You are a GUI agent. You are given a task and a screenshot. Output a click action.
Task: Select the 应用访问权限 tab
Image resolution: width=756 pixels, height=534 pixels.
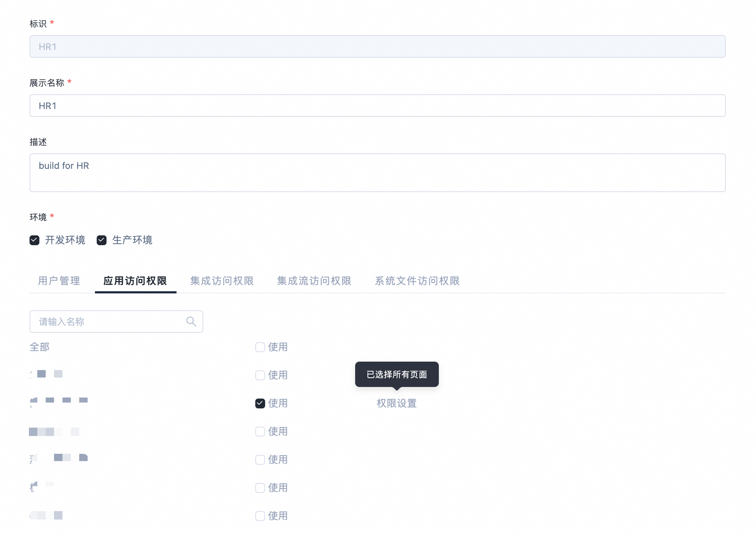click(x=135, y=281)
